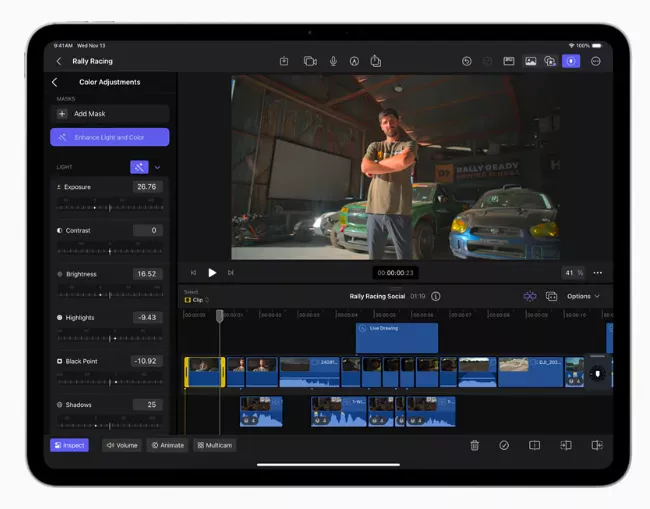Click the redo icon
The width and height of the screenshot is (650, 509).
488,61
